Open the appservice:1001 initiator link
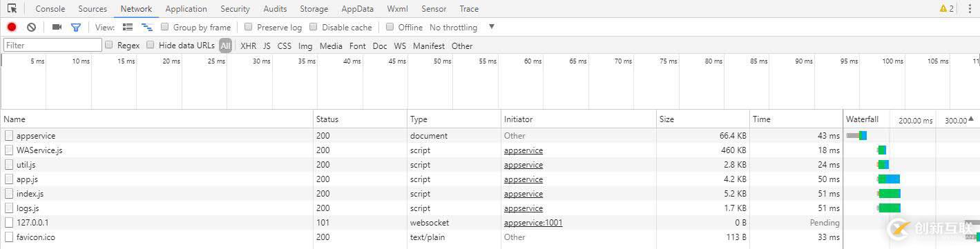The image size is (980, 249). pos(533,223)
